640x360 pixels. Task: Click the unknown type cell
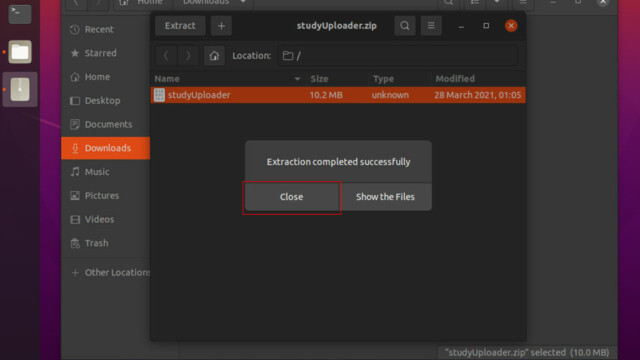tap(390, 95)
